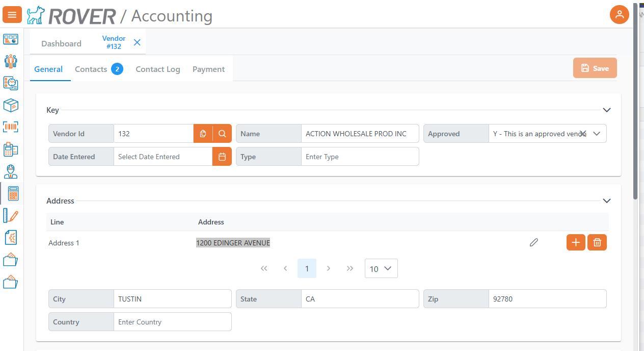Add a new address line with plus button

coord(576,243)
